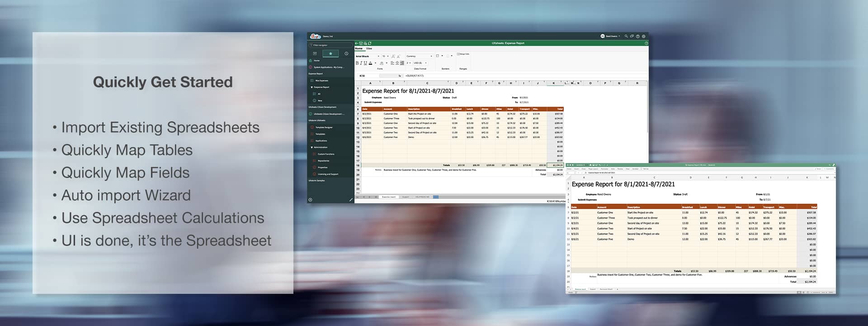Decrease font size with smaller A icon

(398, 56)
